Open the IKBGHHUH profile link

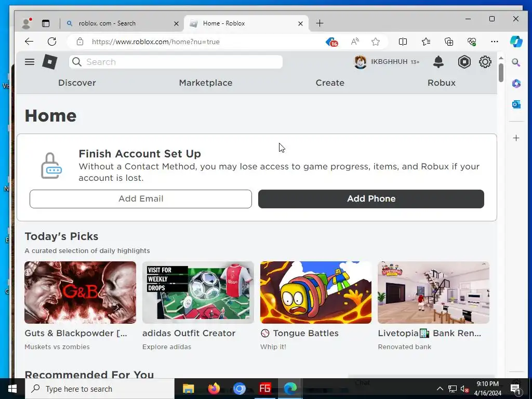(389, 62)
